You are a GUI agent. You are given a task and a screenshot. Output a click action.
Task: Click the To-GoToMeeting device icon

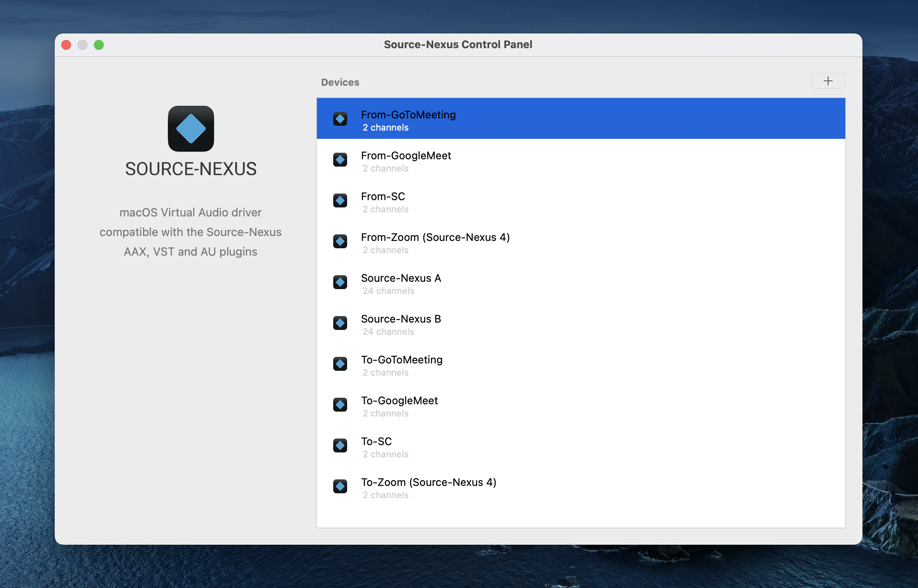(340, 364)
